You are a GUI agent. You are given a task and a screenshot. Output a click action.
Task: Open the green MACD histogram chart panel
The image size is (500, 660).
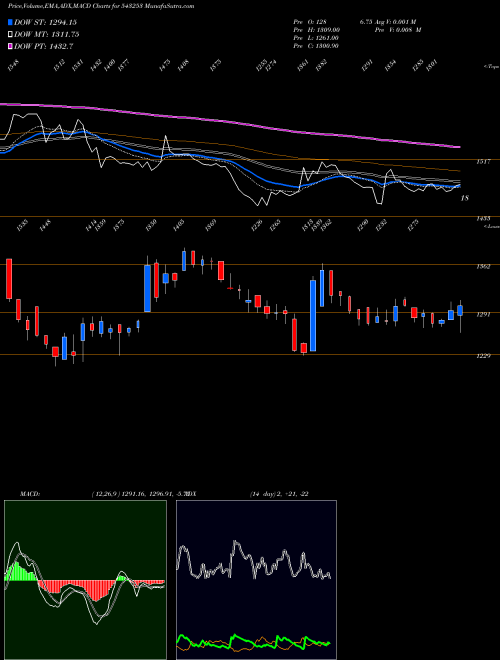(x=85, y=580)
